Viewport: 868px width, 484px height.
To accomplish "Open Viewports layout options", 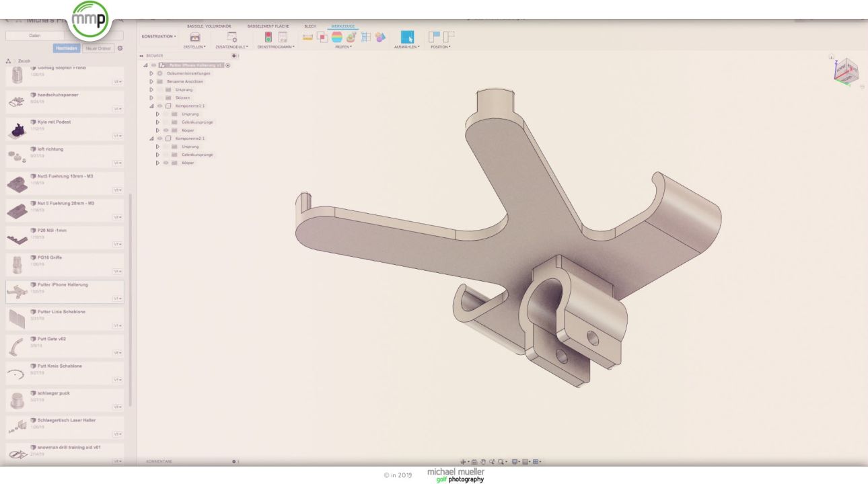I will point(538,462).
